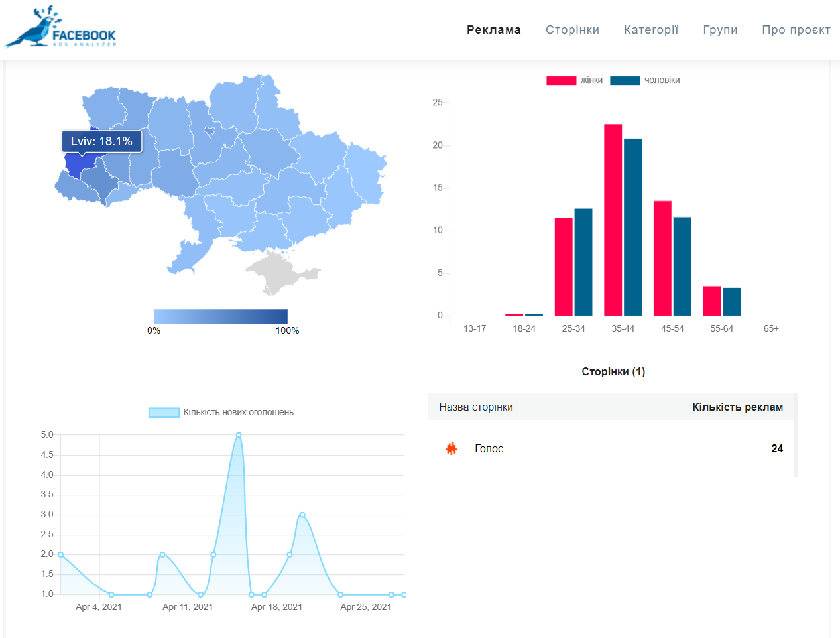The width and height of the screenshot is (840, 638).
Task: Hide the Кількість нових оголошень dataset
Action: pyautogui.click(x=221, y=413)
